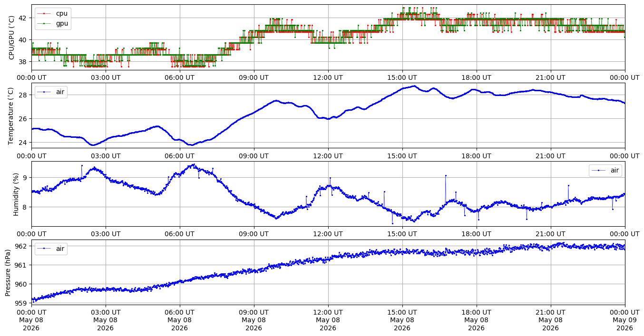Select the air legend in Temperature chart
The width and height of the screenshot is (644, 336).
(x=51, y=92)
